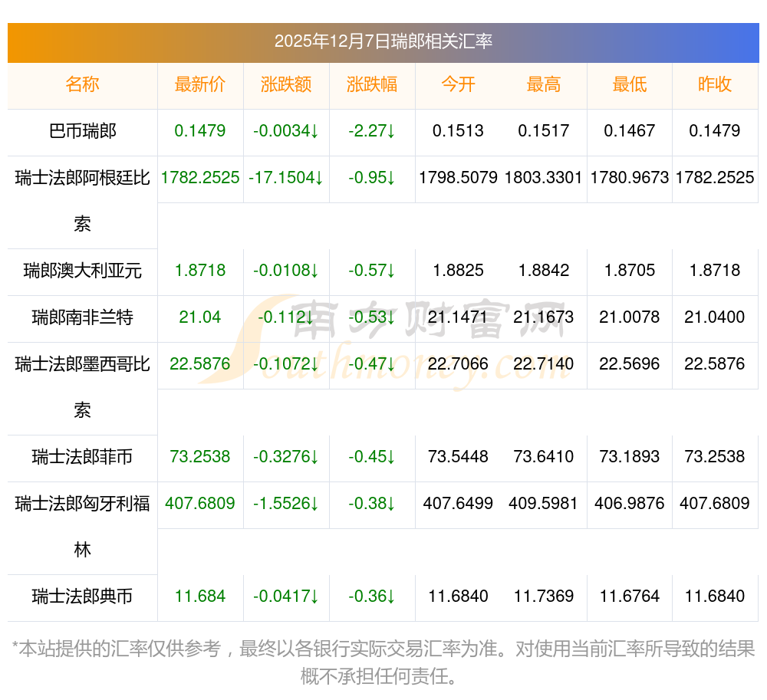Click the 瑞士法郎菲币 row label
This screenshot has height=700, width=767.
click(x=82, y=457)
